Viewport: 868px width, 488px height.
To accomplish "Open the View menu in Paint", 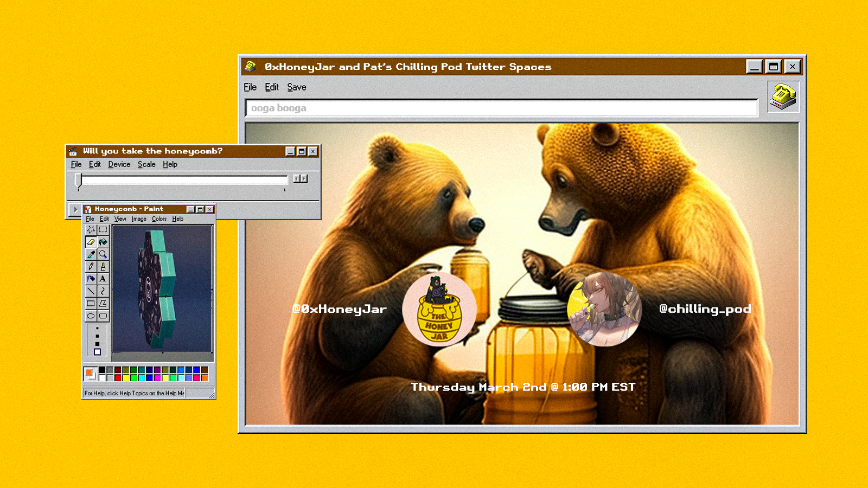I will pos(120,219).
